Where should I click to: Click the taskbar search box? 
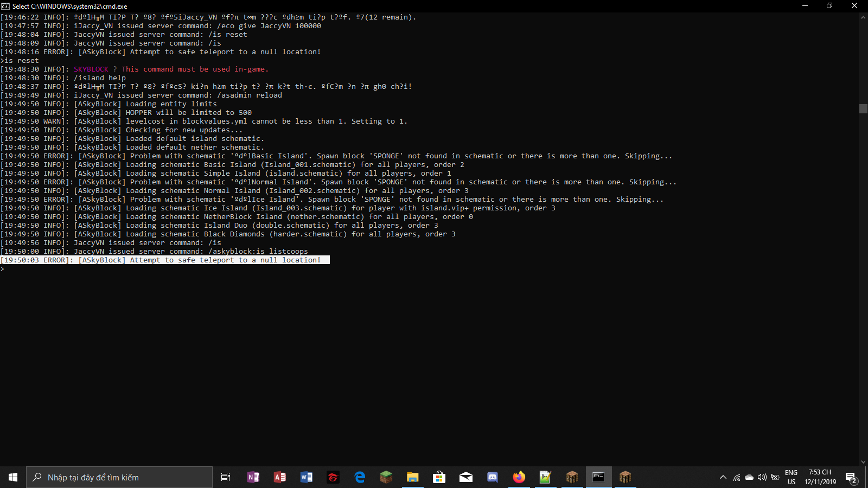[x=119, y=477]
